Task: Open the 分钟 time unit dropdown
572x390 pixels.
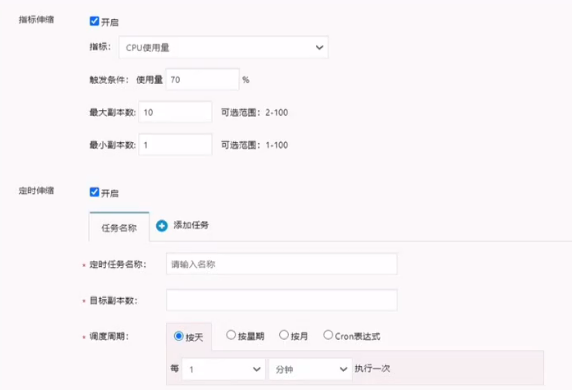Action: click(x=310, y=369)
